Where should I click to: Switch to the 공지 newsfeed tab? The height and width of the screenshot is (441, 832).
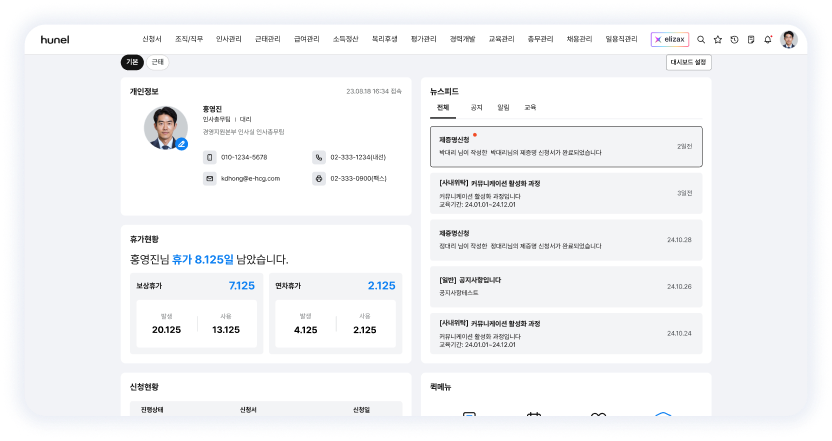tap(476, 106)
